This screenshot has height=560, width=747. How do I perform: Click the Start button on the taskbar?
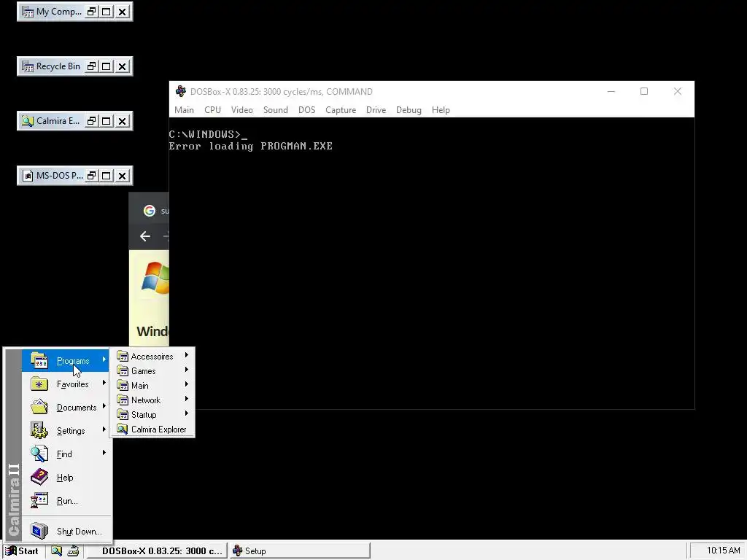click(x=23, y=551)
